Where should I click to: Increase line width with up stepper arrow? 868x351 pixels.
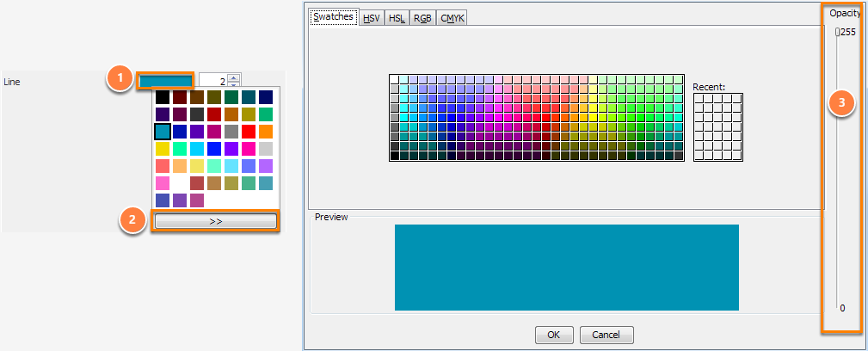tap(234, 78)
